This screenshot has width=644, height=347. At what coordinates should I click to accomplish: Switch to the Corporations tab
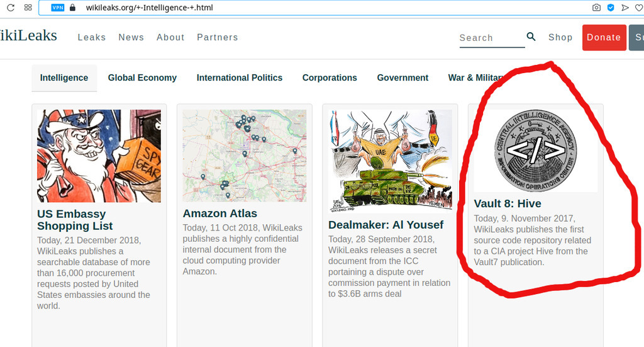coord(330,78)
